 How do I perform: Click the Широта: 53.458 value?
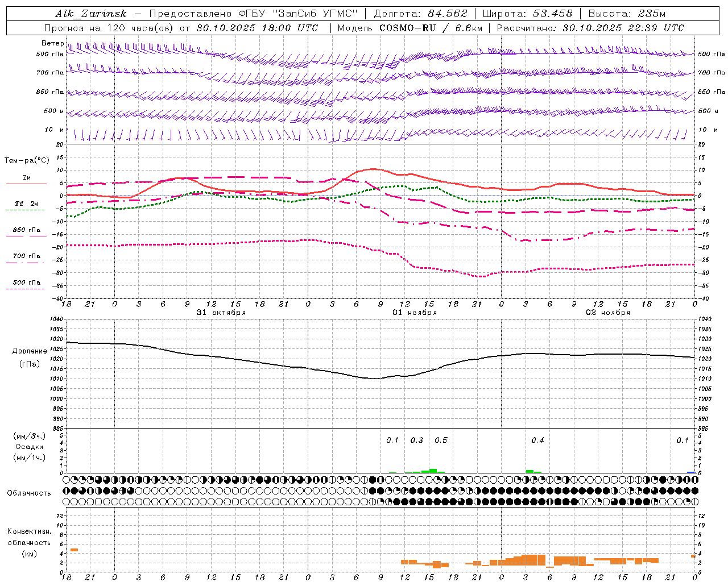(527, 14)
